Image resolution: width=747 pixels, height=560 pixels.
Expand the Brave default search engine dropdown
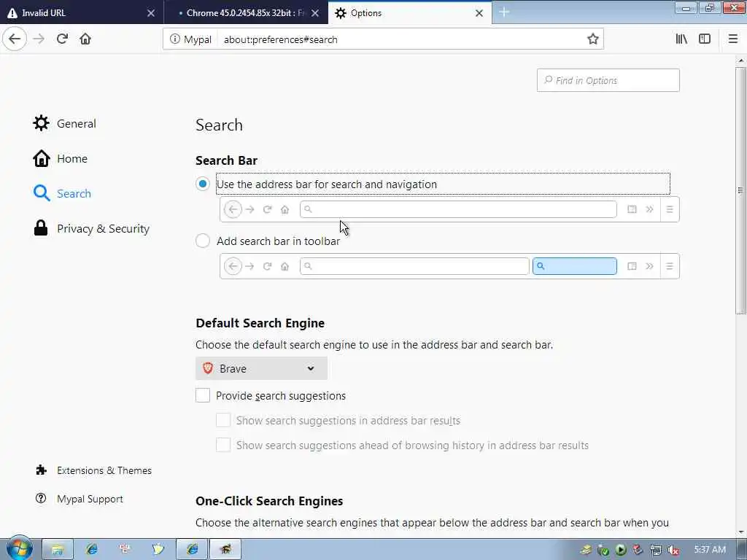[261, 368]
